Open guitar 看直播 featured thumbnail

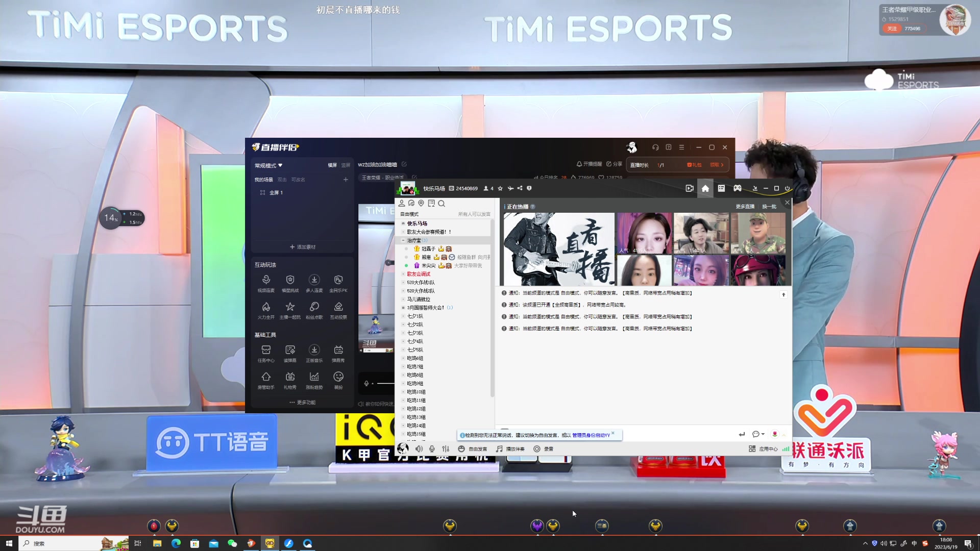click(559, 249)
